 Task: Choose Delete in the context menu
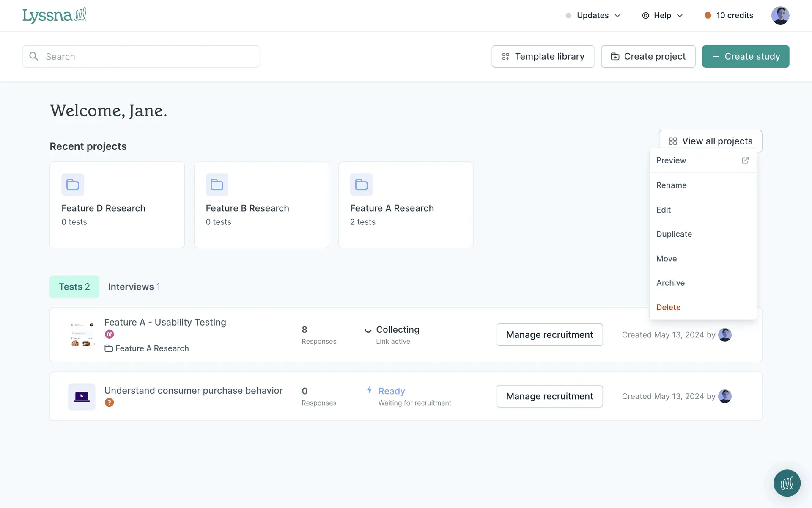[x=668, y=307]
